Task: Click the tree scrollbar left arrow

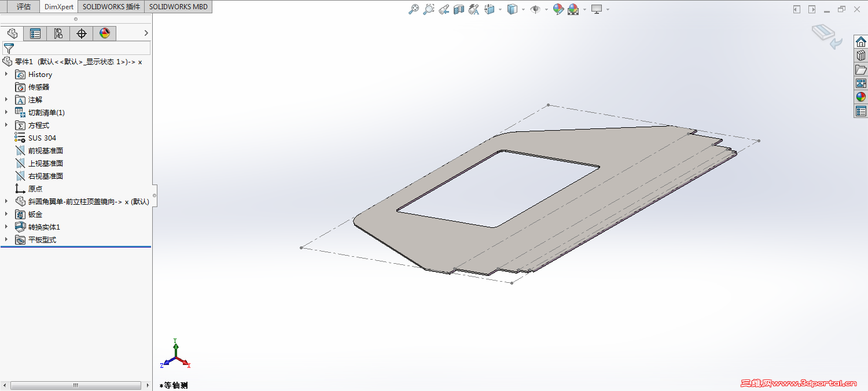Action: click(x=6, y=385)
